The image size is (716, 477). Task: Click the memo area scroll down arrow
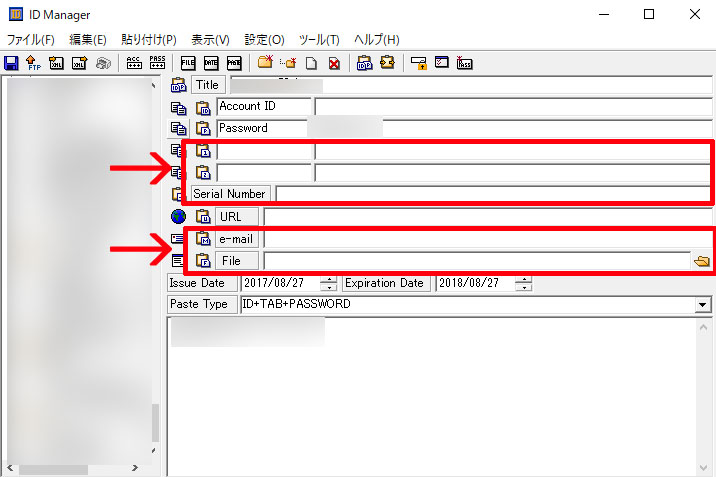[703, 468]
